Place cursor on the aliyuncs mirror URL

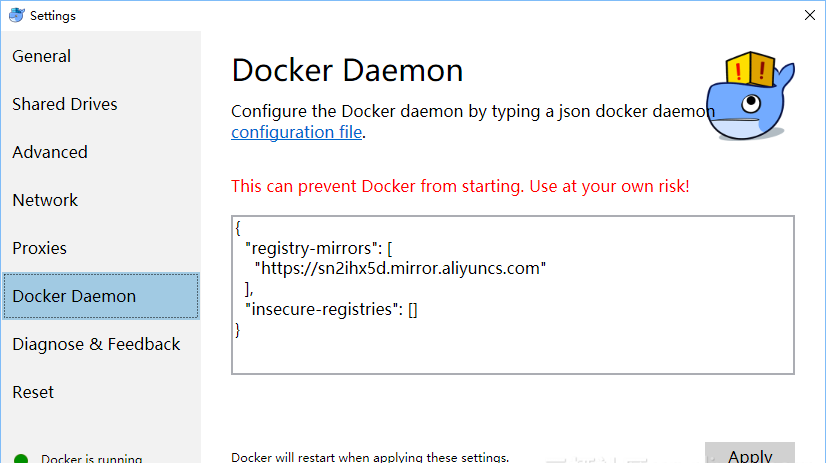tap(402, 268)
